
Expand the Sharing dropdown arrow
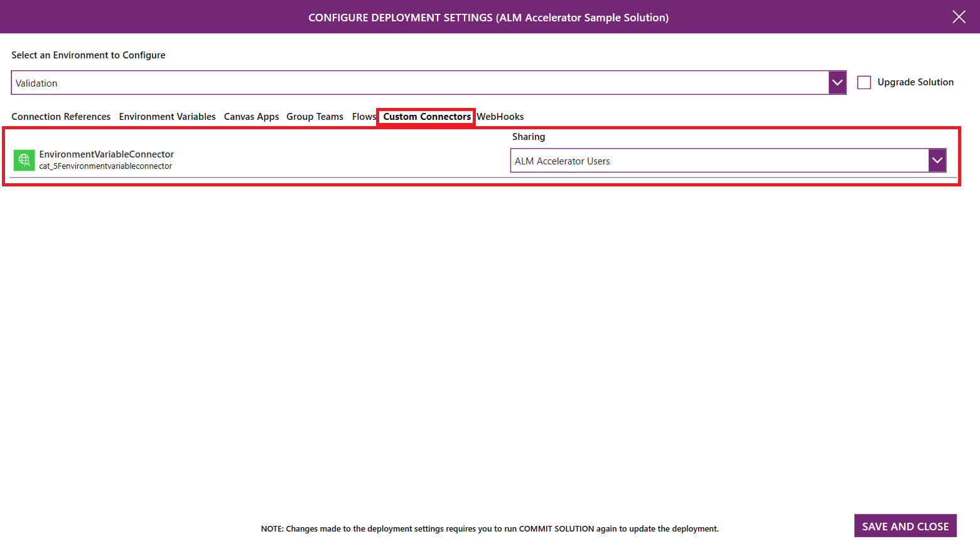pos(937,161)
